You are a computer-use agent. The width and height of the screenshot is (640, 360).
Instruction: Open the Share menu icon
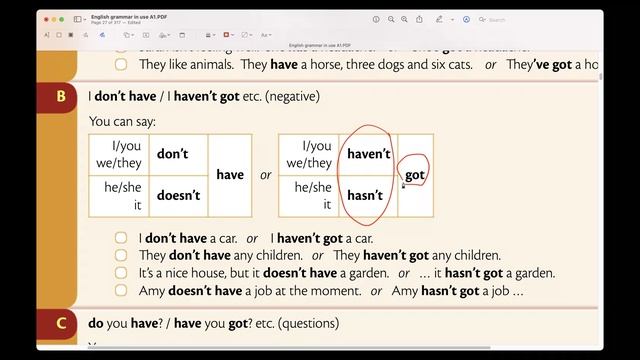[x=419, y=19]
